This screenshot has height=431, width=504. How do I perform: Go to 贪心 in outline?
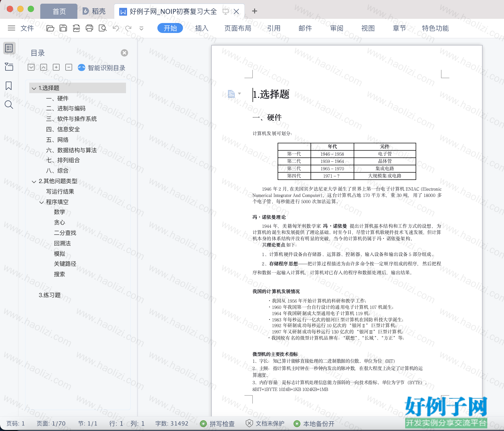(59, 222)
